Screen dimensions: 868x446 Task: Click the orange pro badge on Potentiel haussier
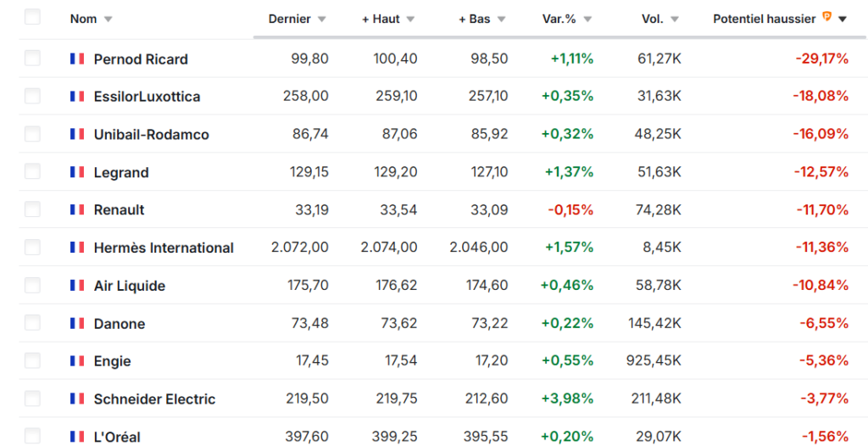[827, 18]
